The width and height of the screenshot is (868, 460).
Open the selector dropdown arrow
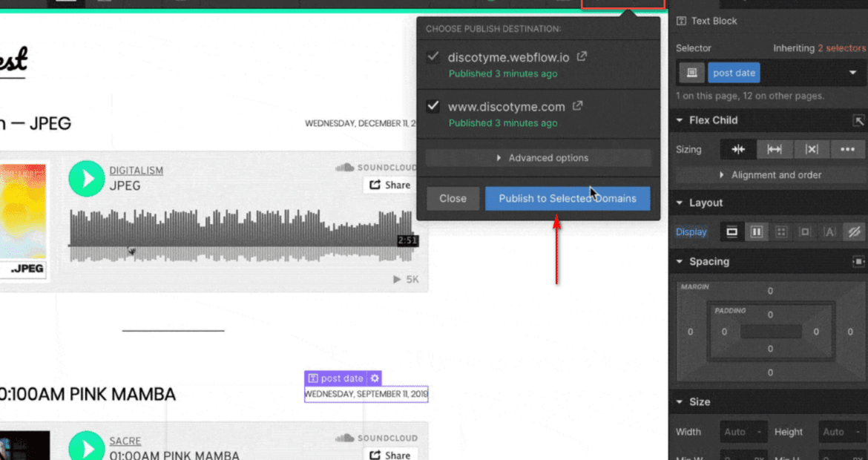[x=852, y=73]
